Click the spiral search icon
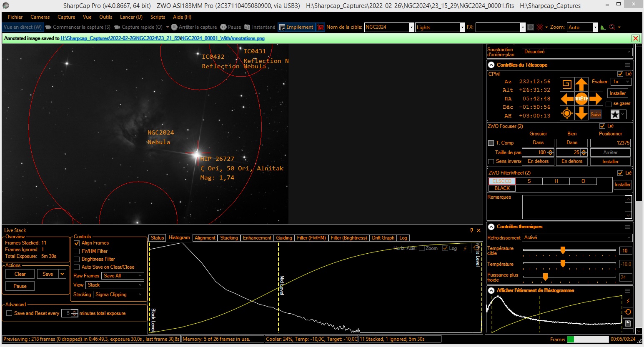The image size is (644, 347). coord(566,85)
